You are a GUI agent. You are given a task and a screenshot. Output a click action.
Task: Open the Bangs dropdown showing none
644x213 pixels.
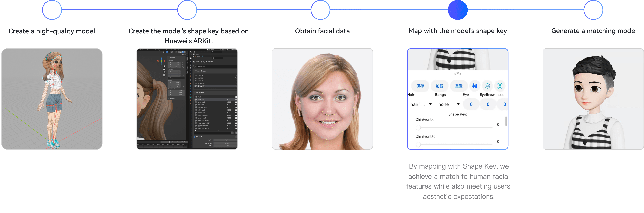(449, 104)
